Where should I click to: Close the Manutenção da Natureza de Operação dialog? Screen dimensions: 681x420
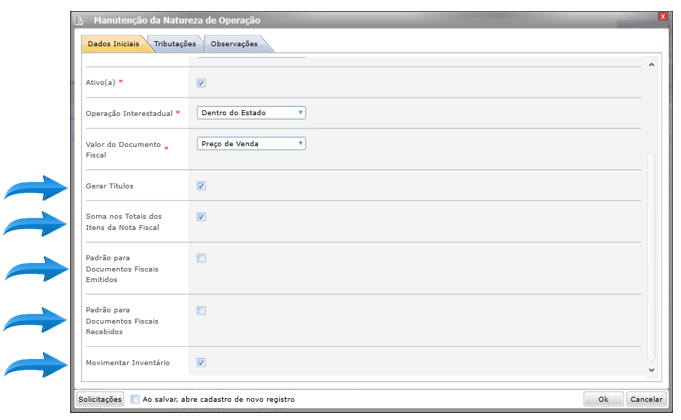(662, 17)
